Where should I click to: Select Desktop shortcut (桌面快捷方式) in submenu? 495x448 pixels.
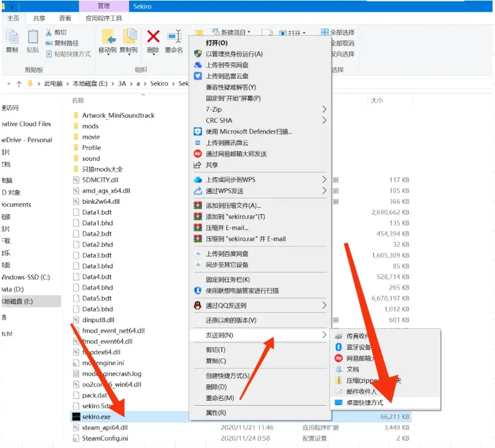coord(385,402)
